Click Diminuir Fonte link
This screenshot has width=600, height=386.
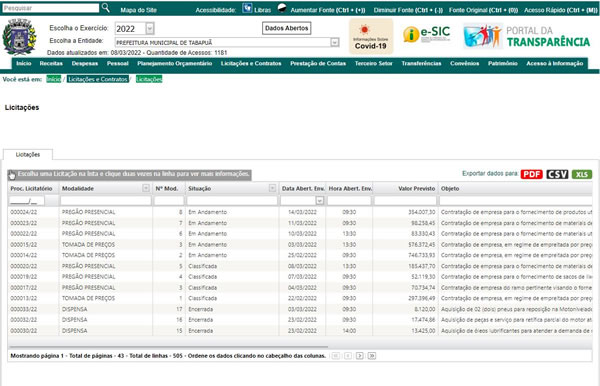point(408,10)
